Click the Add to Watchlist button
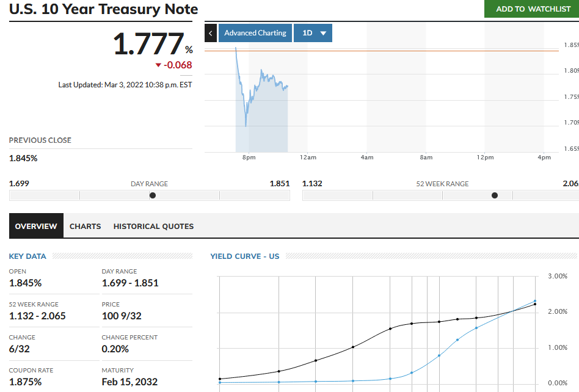Viewport: 579px width, 392px height. pyautogui.click(x=532, y=9)
